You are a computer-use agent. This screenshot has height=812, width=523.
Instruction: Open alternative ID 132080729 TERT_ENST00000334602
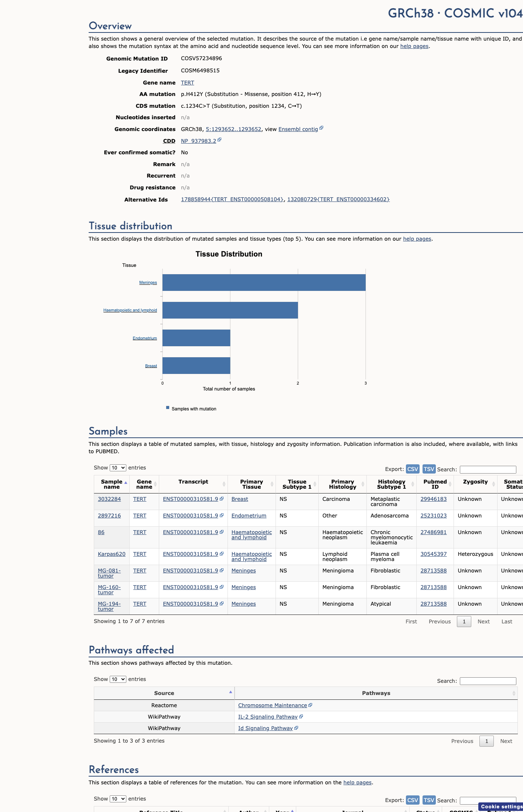(338, 199)
